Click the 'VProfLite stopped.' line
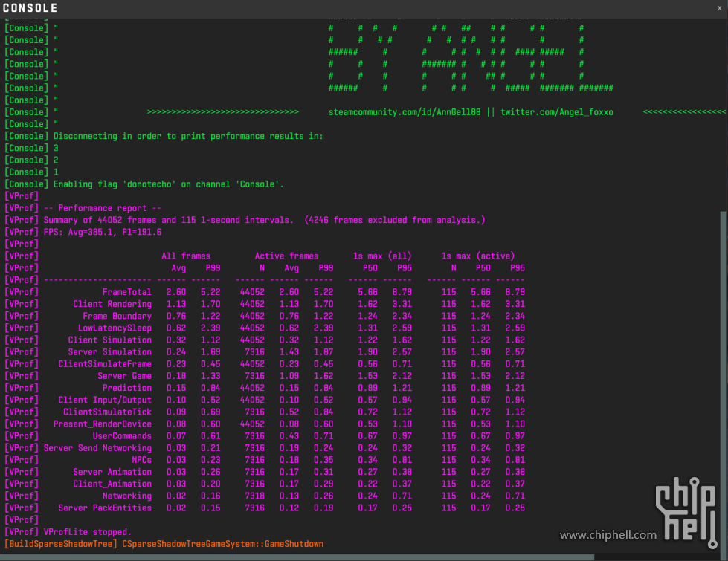The width and height of the screenshot is (728, 561). point(88,532)
